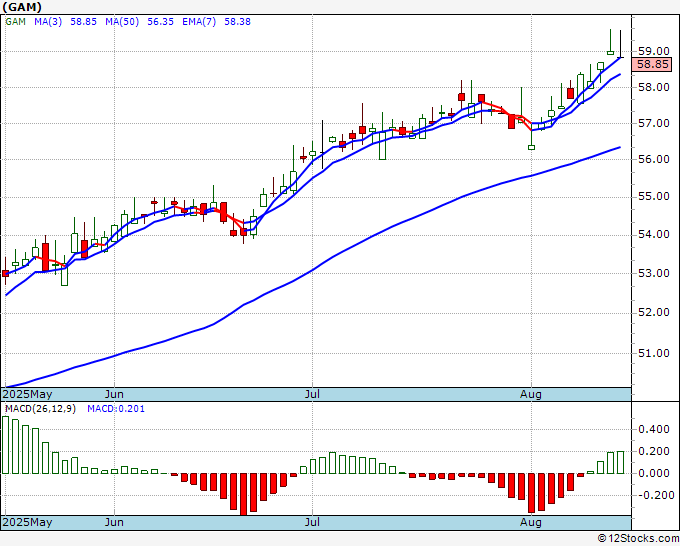Click the deepest red MACD bar in June

243,494
